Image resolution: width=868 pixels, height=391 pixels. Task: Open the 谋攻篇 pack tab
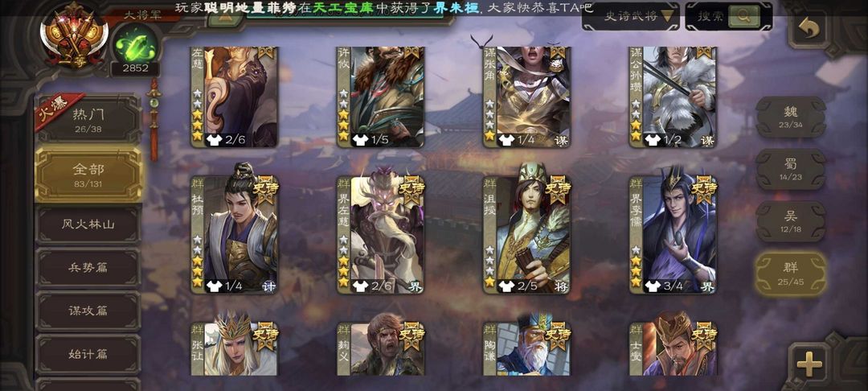click(88, 311)
